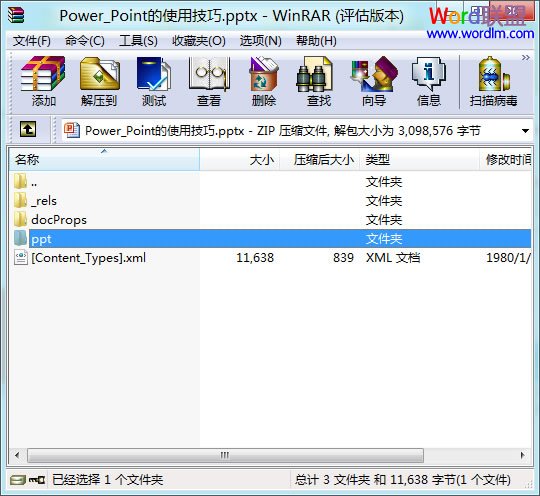Click the '总计 3 文件夹' status text

coord(403,479)
